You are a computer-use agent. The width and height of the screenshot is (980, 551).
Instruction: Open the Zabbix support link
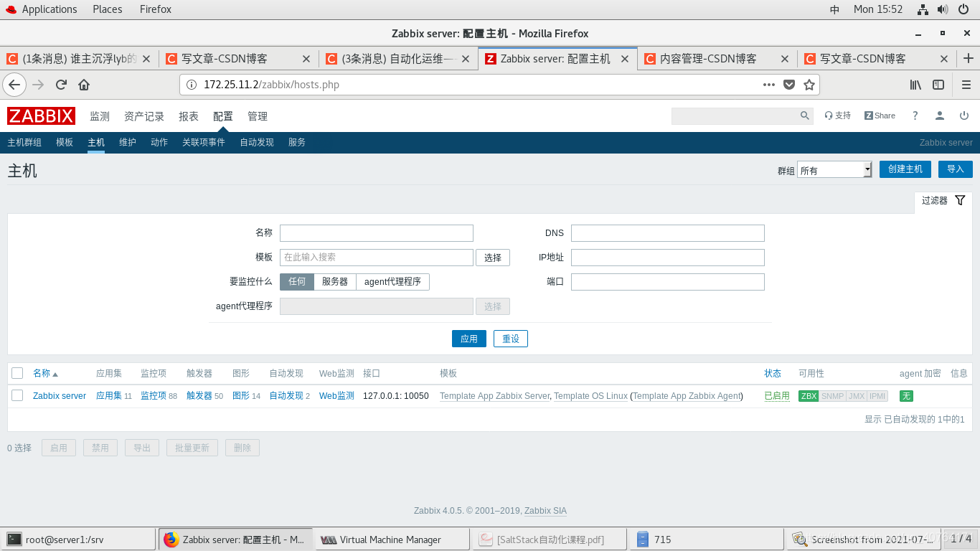tap(837, 116)
